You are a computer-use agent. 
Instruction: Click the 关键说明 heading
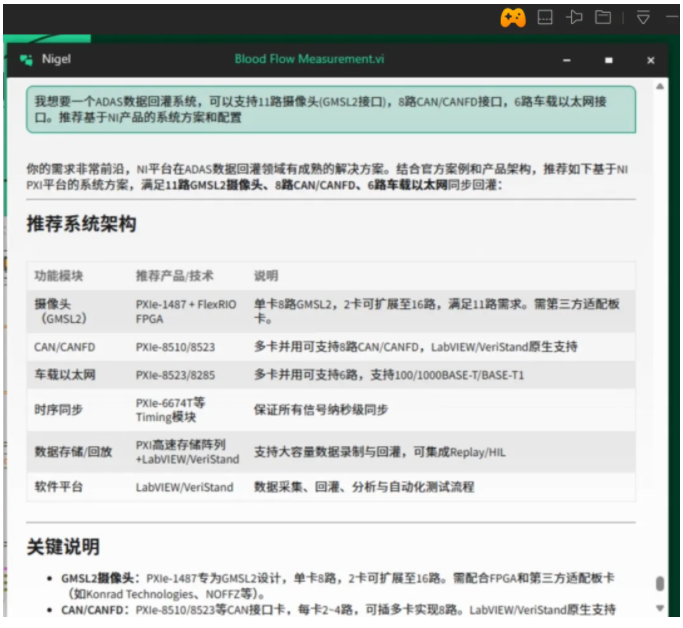[62, 547]
